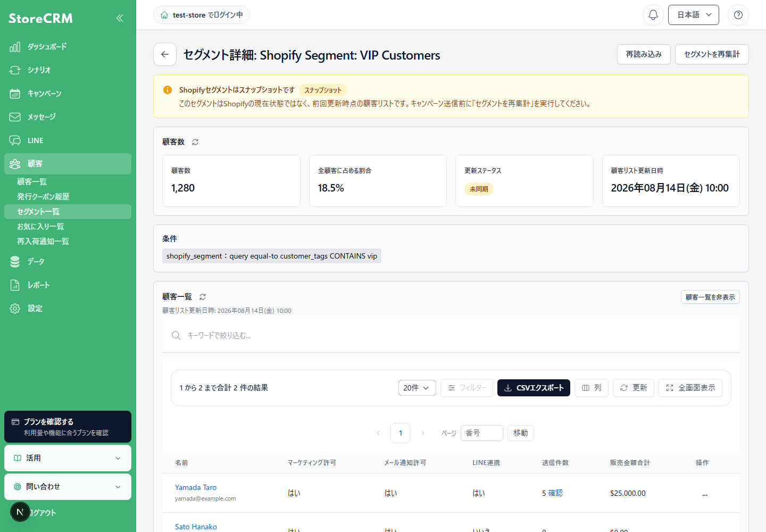Open the レポート sidebar label
766x532 pixels.
[x=39, y=285]
